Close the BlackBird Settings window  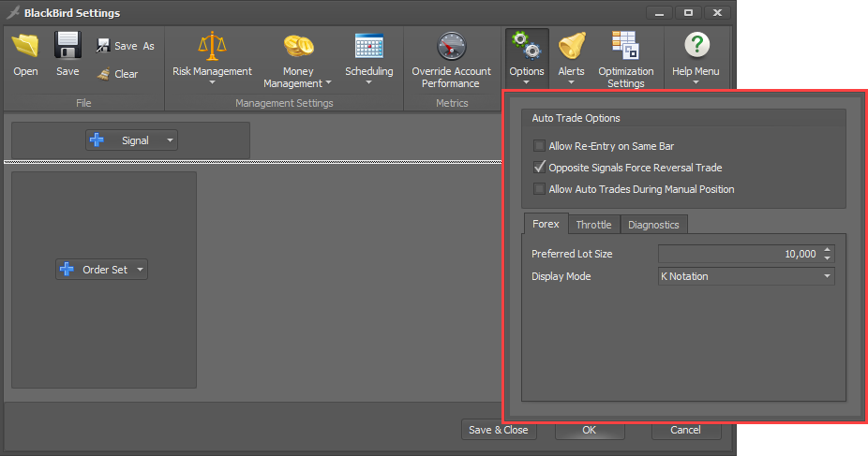tap(717, 13)
